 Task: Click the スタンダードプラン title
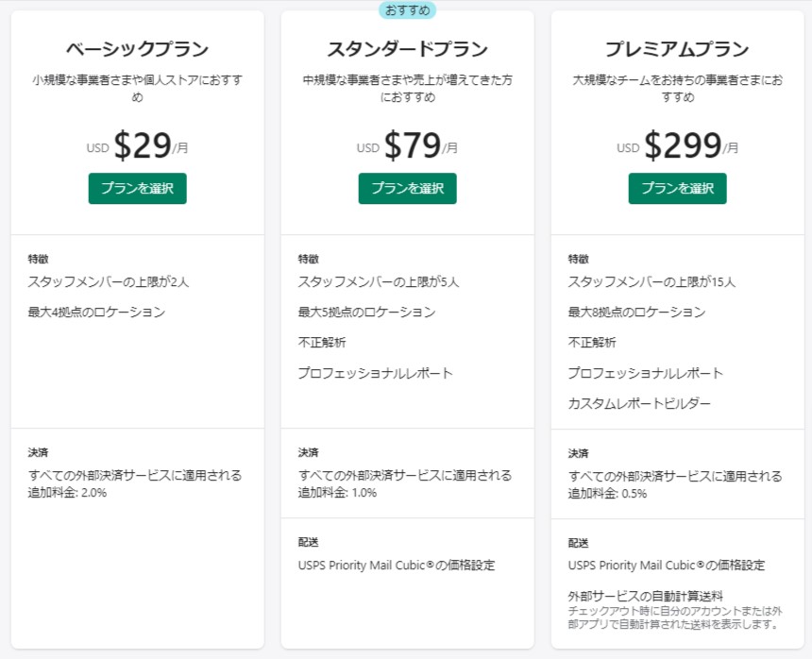[407, 50]
